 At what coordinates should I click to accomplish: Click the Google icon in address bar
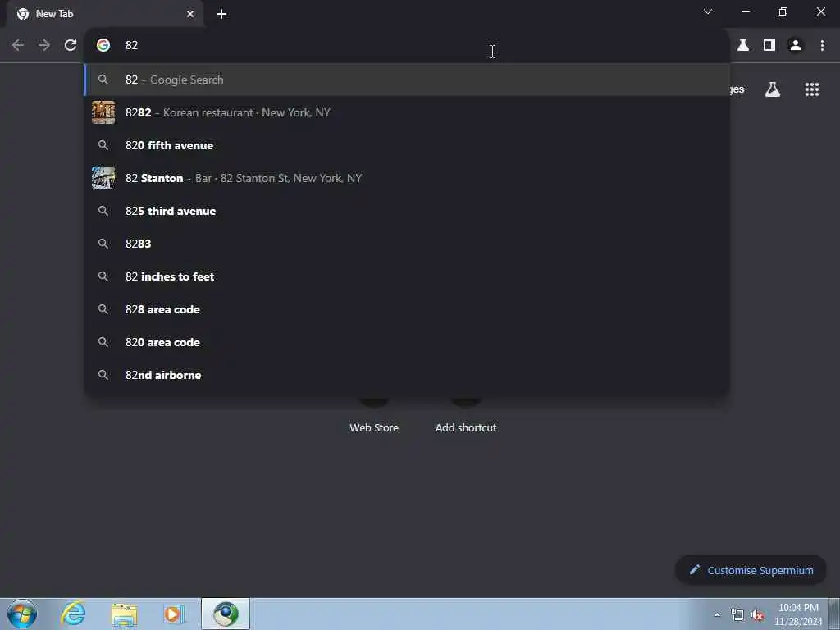(x=103, y=46)
